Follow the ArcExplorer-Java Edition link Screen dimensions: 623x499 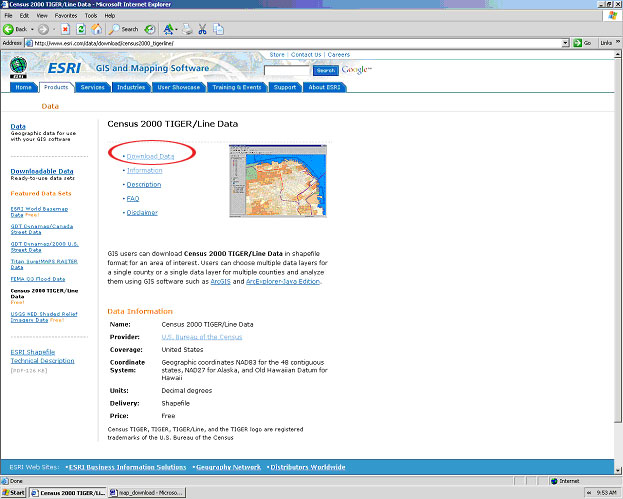(283, 281)
